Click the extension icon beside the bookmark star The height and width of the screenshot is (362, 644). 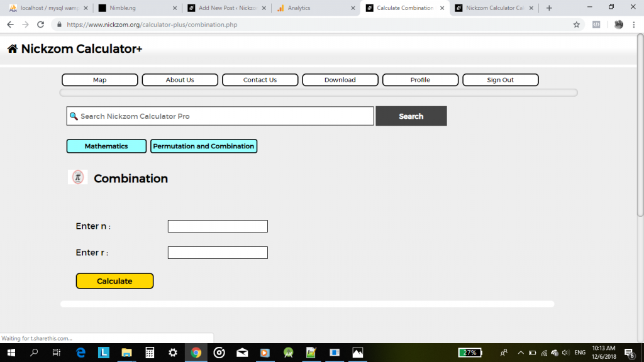pyautogui.click(x=596, y=25)
